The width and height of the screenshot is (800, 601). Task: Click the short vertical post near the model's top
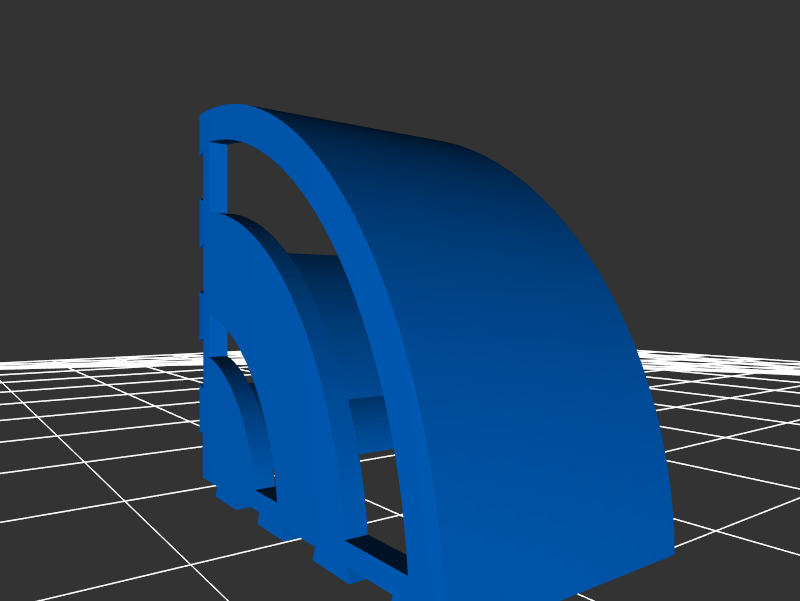click(x=215, y=175)
